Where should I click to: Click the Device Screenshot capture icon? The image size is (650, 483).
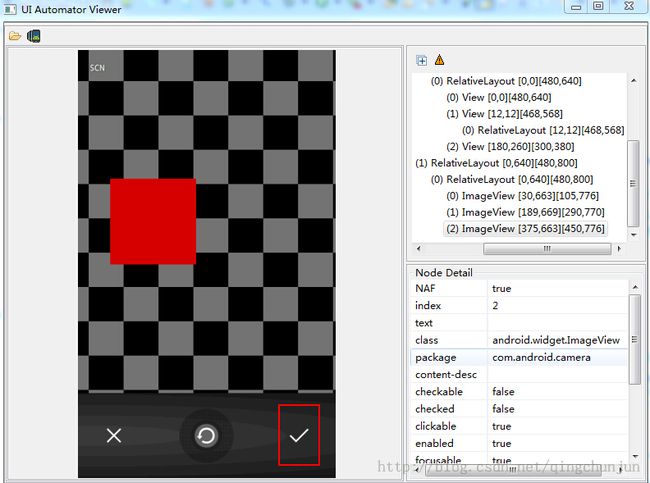coord(34,36)
